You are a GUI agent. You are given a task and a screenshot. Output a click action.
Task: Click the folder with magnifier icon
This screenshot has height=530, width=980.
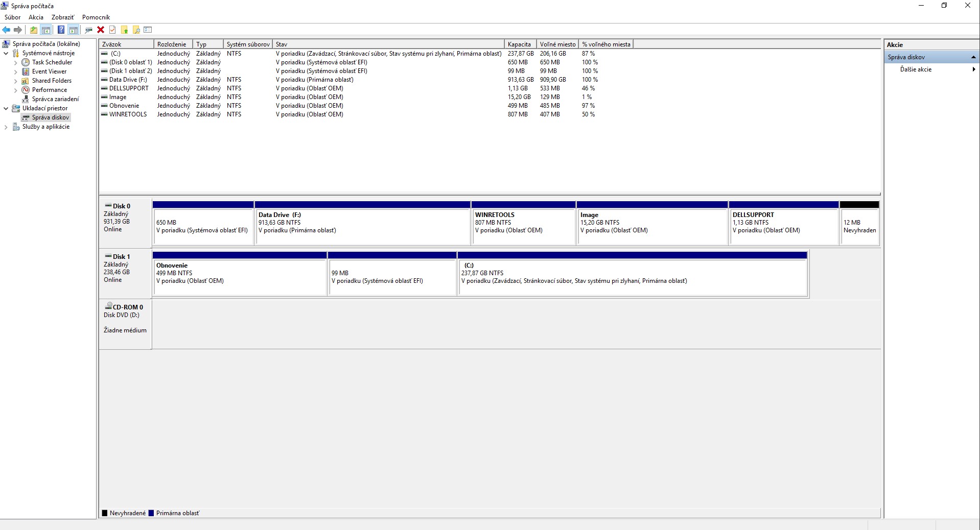[136, 30]
